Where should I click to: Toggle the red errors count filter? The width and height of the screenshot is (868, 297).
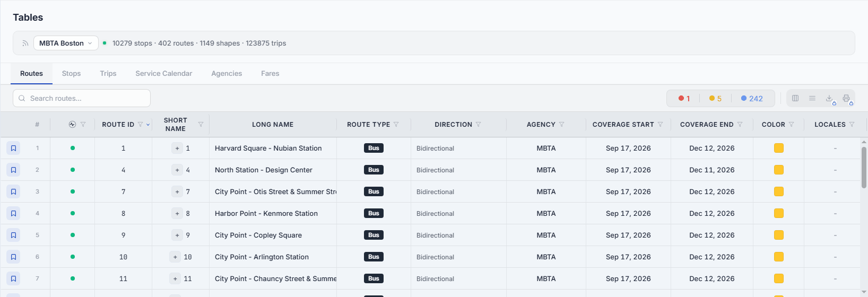click(x=684, y=99)
